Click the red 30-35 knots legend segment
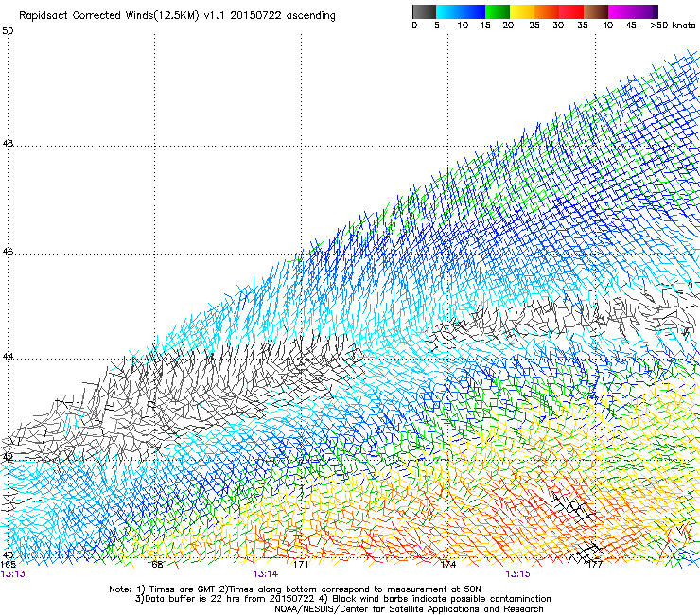The image size is (700, 615). (x=571, y=11)
